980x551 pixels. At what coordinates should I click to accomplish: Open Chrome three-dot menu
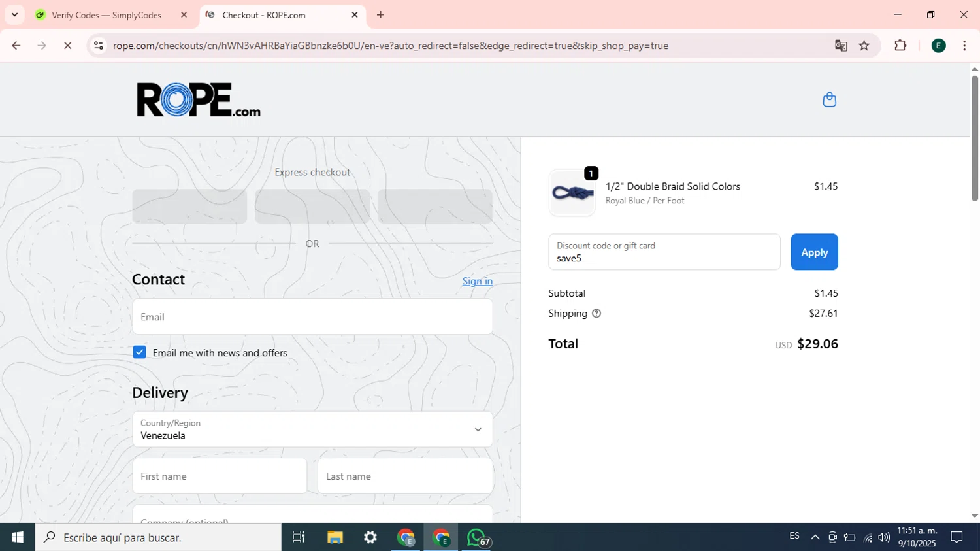pos(964,46)
